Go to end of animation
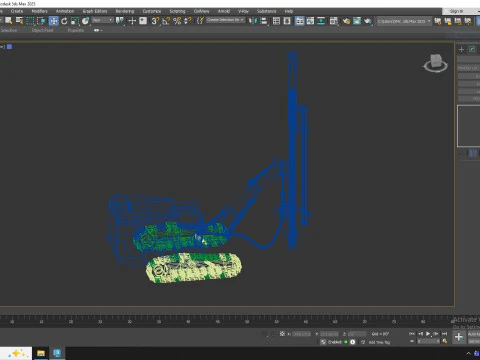 point(444,333)
